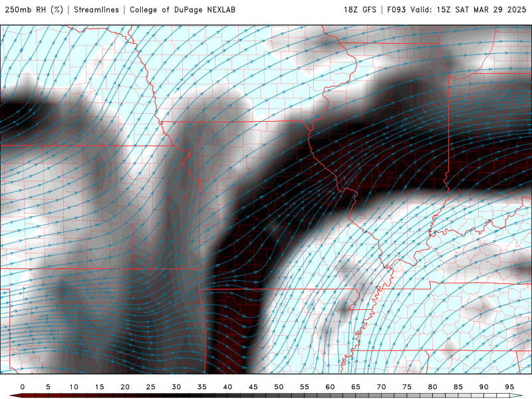Click the '35' value on the color scale
This screenshot has width=532, height=399.
click(x=202, y=387)
